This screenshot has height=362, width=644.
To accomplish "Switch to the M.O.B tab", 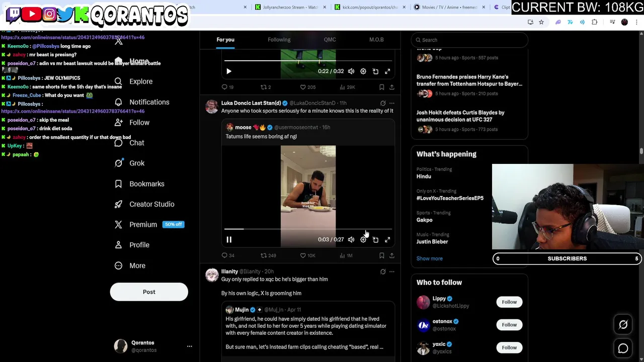I will tap(376, 40).
